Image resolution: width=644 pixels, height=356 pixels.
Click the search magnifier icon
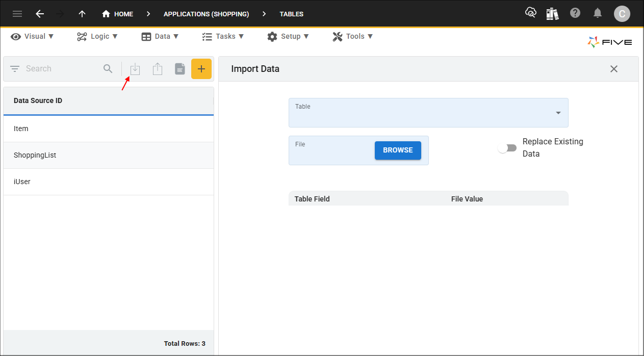(x=108, y=68)
